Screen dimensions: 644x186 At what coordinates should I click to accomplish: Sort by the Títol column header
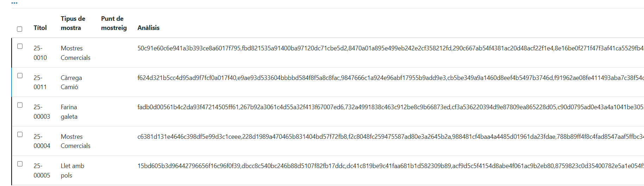pos(40,28)
